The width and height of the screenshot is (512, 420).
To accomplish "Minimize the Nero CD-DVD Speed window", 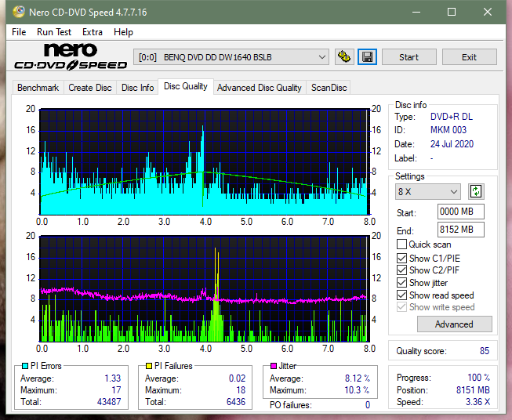I will pos(416,12).
